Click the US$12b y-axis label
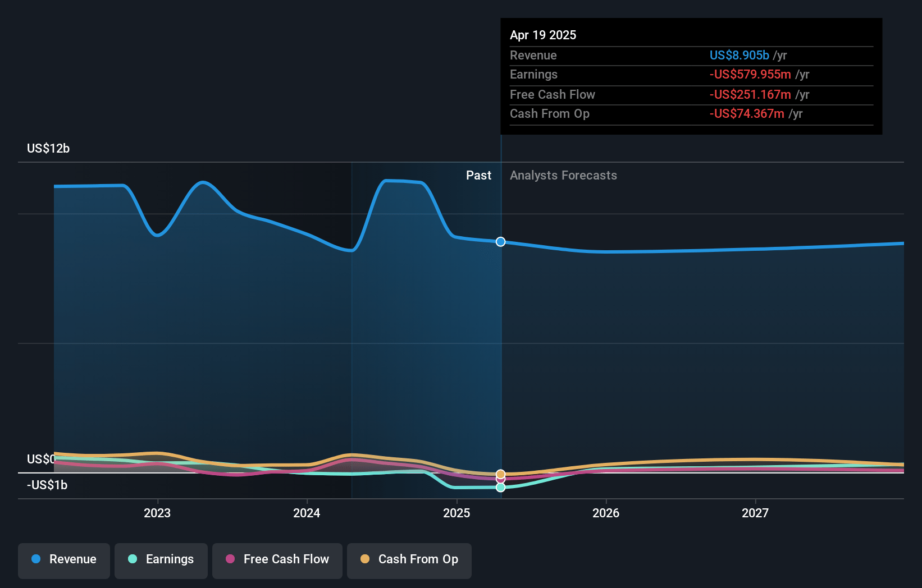 48,149
